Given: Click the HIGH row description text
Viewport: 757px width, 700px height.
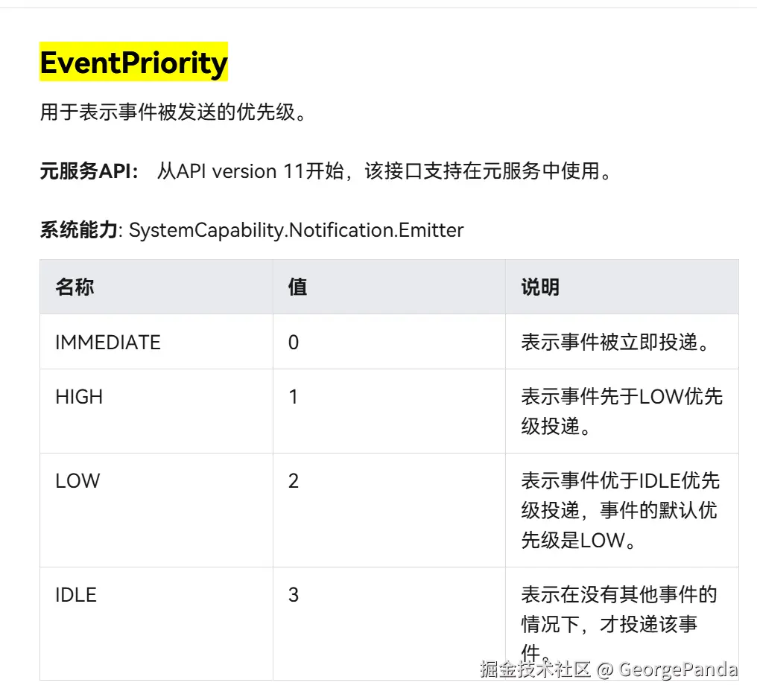Looking at the screenshot, I should [x=622, y=412].
